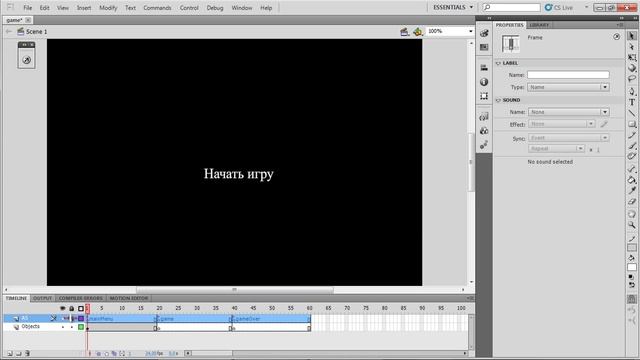The height and width of the screenshot is (360, 640).
Task: Open the Control menu
Action: coord(189,8)
